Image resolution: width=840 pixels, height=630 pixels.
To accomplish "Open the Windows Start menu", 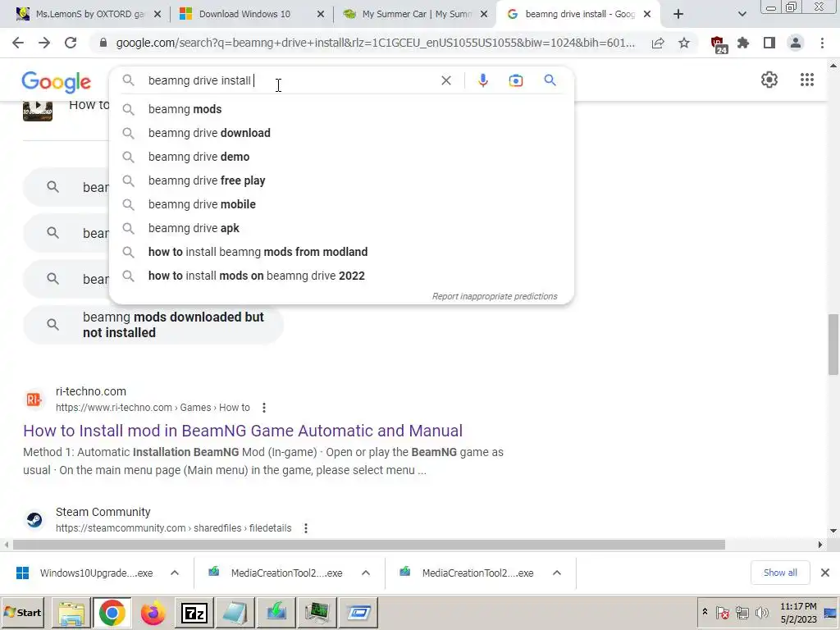I will [x=22, y=612].
